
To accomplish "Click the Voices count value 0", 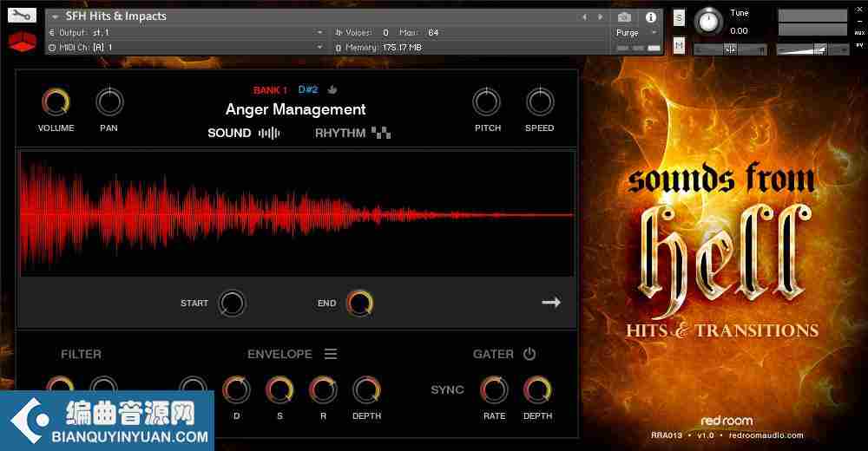I will (386, 33).
